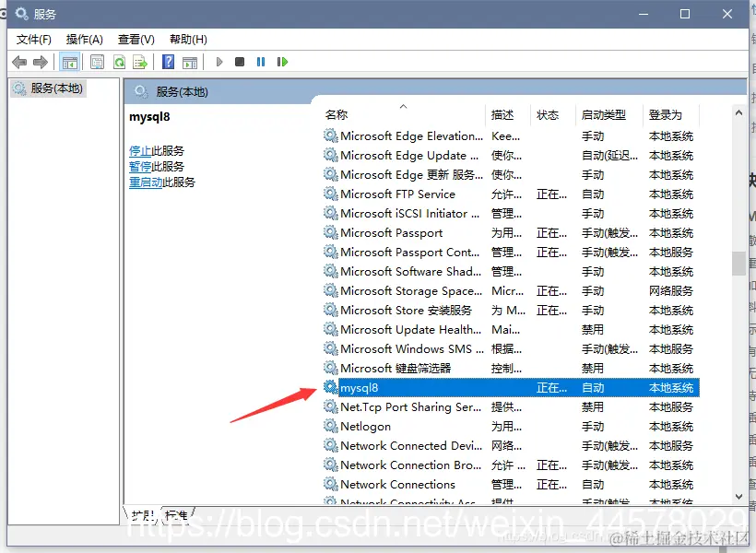Click the 暂停 link to pause mysql8
This screenshot has height=553, width=756.
pos(140,167)
